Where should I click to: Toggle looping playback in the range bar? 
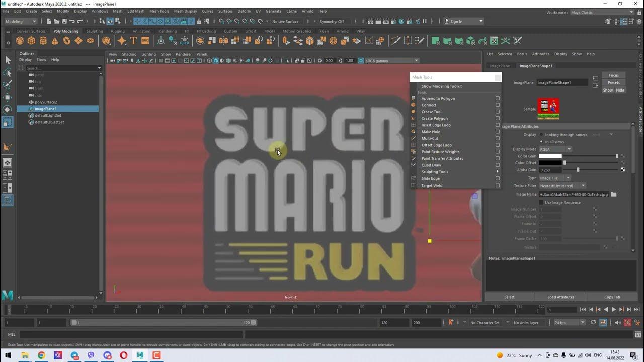pos(594,322)
